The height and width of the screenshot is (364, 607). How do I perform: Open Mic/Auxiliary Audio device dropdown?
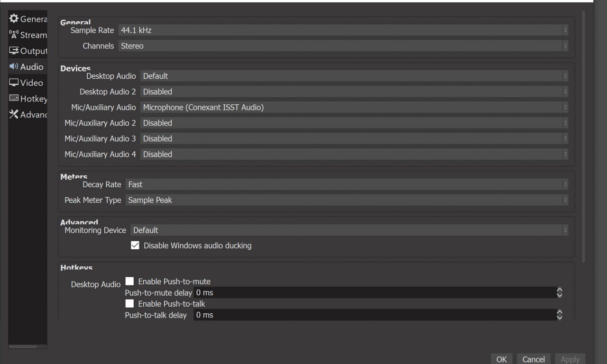click(x=354, y=108)
